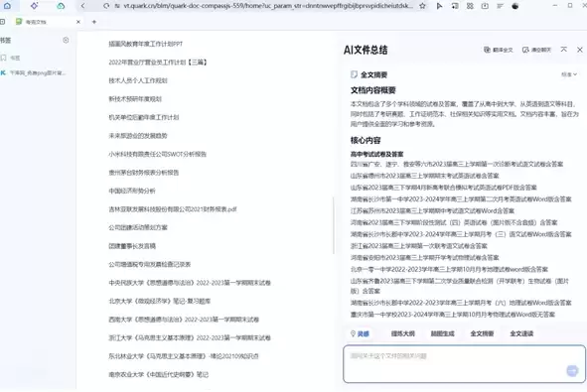The height and width of the screenshot is (392, 587).
Task: Click the round profile avatar icon
Action: 515,6
